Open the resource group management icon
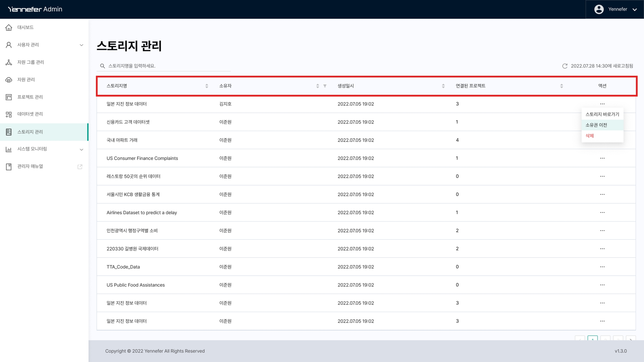The height and width of the screenshot is (362, 644). pyautogui.click(x=9, y=62)
